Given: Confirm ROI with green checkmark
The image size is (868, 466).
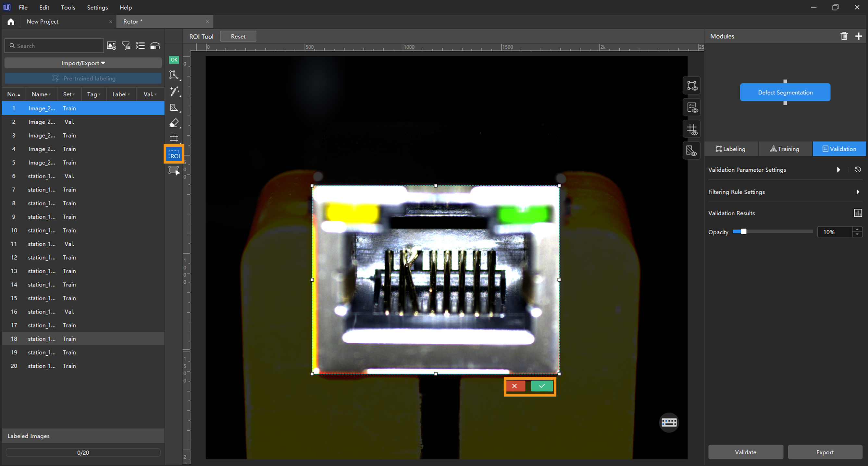Looking at the screenshot, I should [541, 386].
